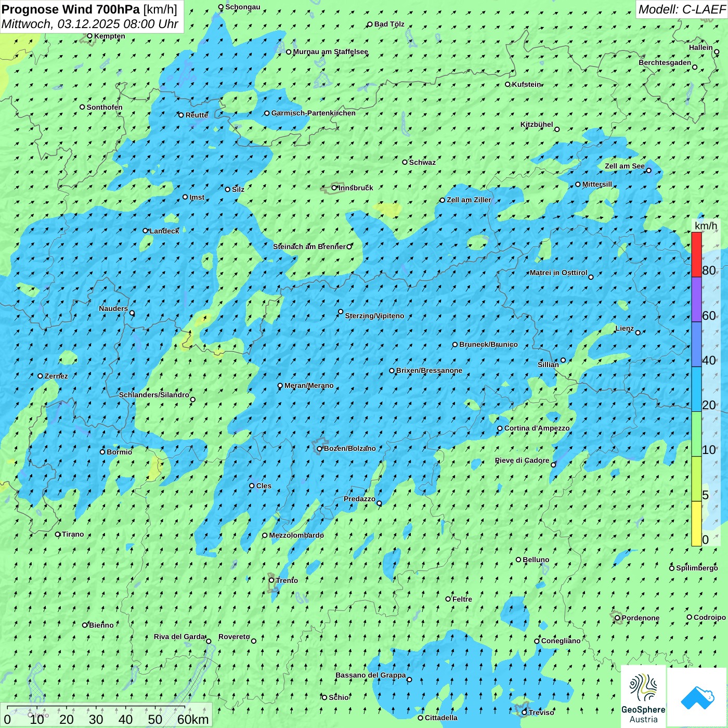
Task: Click the red 80 km/h legend color
Action: coord(696,254)
